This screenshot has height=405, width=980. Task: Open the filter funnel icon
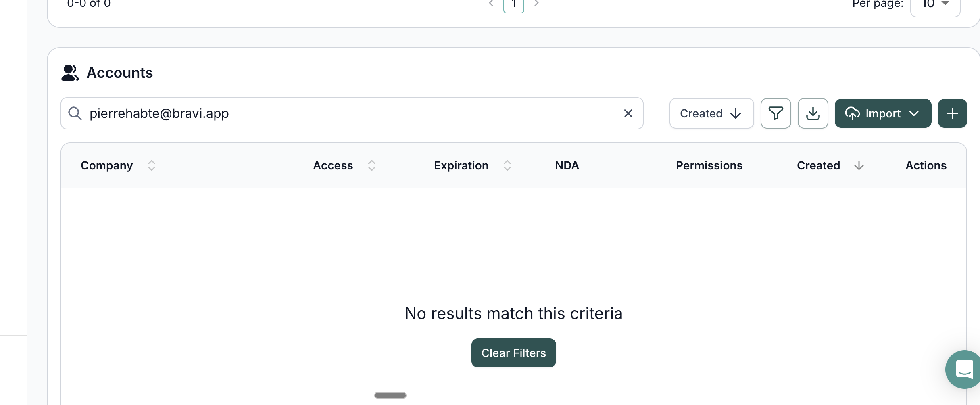(776, 113)
